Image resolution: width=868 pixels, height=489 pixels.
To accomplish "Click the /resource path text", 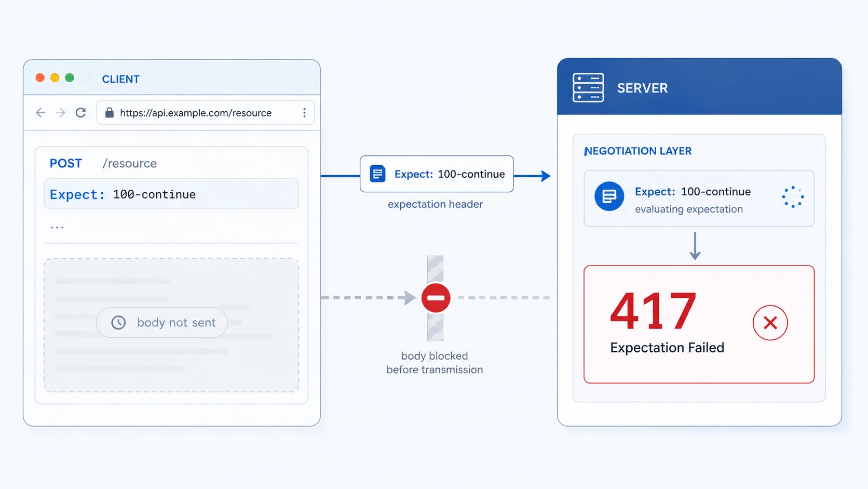I will [129, 164].
